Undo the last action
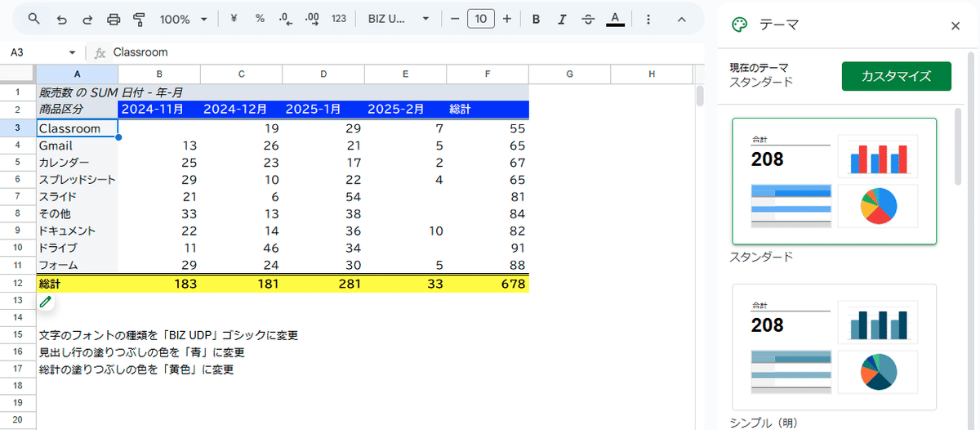 click(x=62, y=19)
